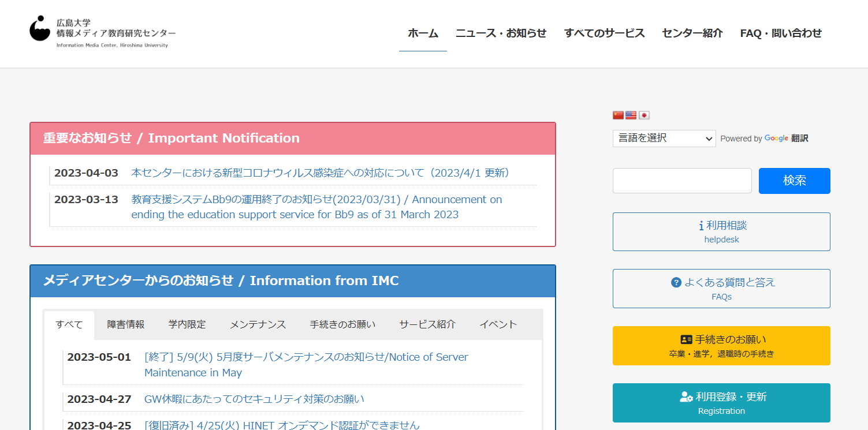
Task: Select the Chinese flag language icon
Action: point(618,115)
